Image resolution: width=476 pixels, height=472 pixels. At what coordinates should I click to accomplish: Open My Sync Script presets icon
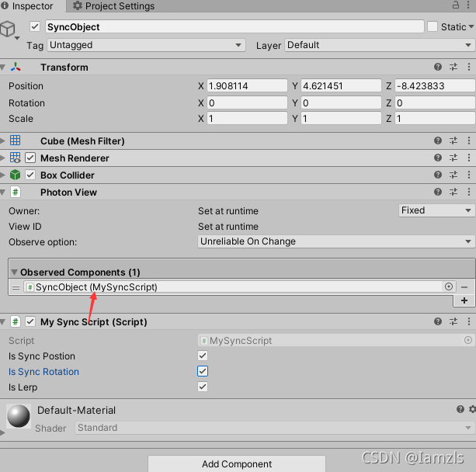click(x=453, y=321)
